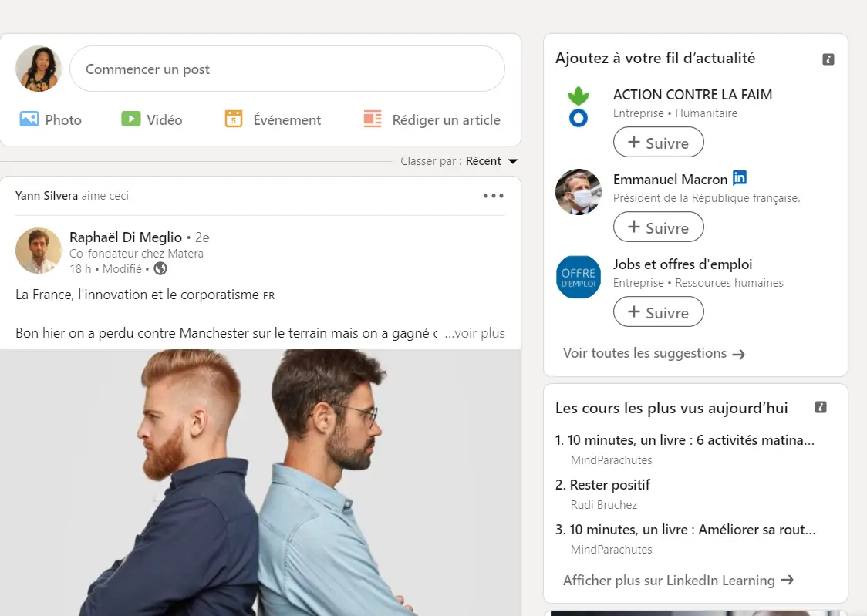Image resolution: width=867 pixels, height=616 pixels.
Task: Click the Commencer un post field
Action: coord(287,69)
